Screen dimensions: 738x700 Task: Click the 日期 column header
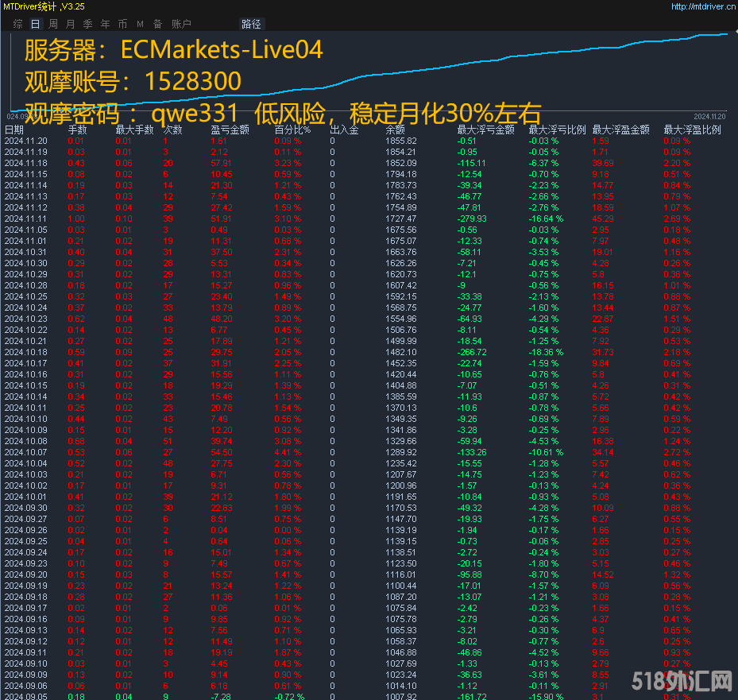14,130
